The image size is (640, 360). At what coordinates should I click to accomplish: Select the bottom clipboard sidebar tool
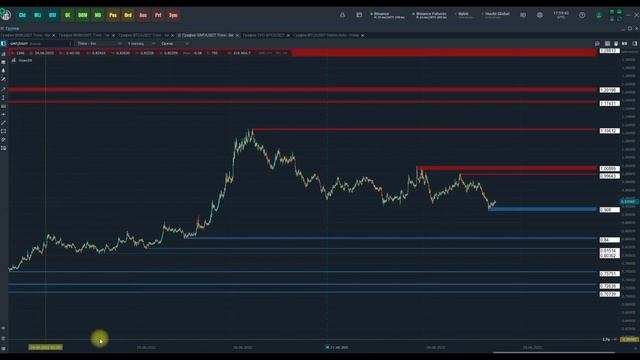[3, 148]
